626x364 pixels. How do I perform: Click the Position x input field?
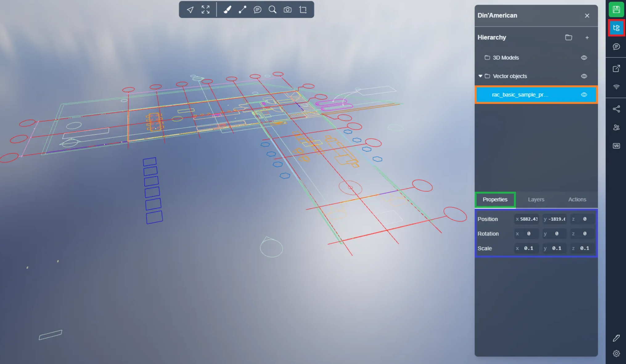(528, 219)
